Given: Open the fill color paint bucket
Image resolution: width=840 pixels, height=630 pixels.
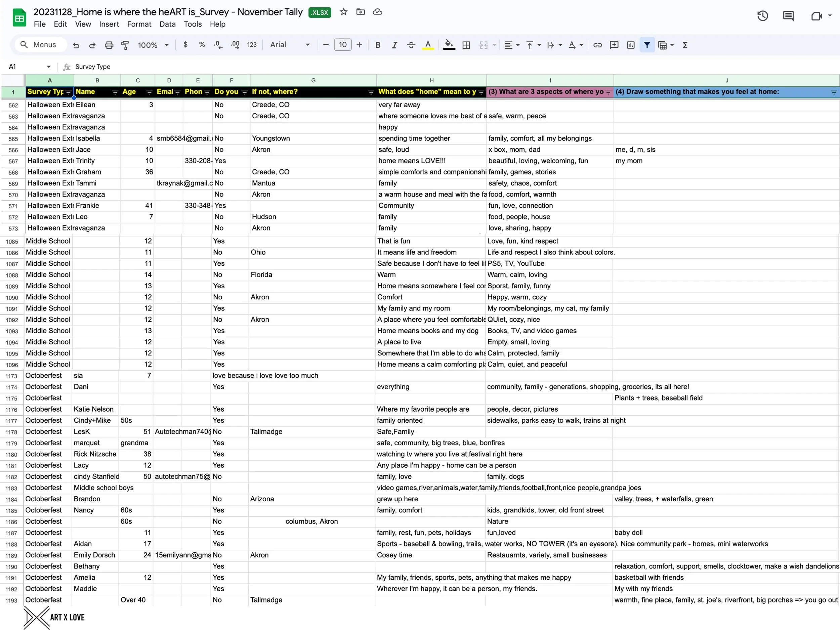Looking at the screenshot, I should [x=449, y=45].
